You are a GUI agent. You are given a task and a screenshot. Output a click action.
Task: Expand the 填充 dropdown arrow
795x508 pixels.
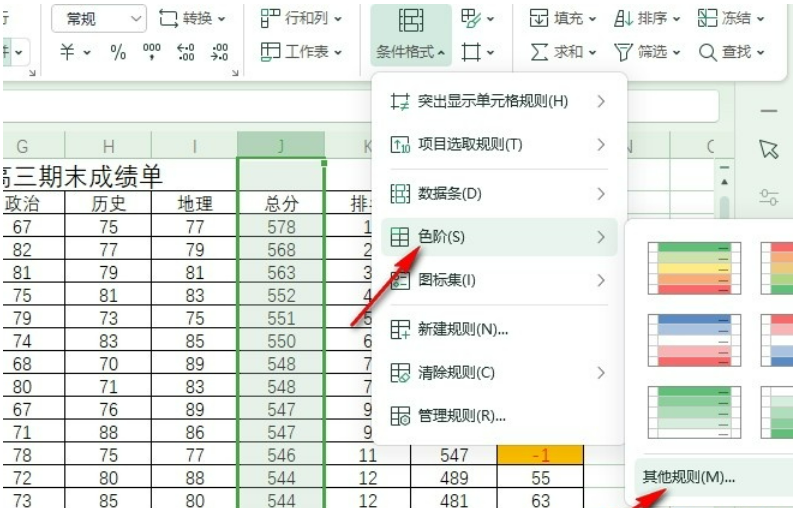click(x=592, y=19)
